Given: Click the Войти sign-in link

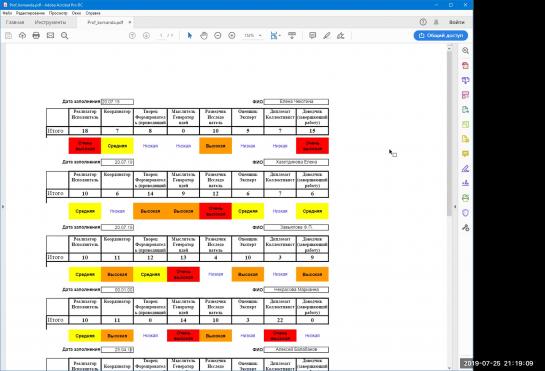Looking at the screenshot, I should tap(457, 22).
